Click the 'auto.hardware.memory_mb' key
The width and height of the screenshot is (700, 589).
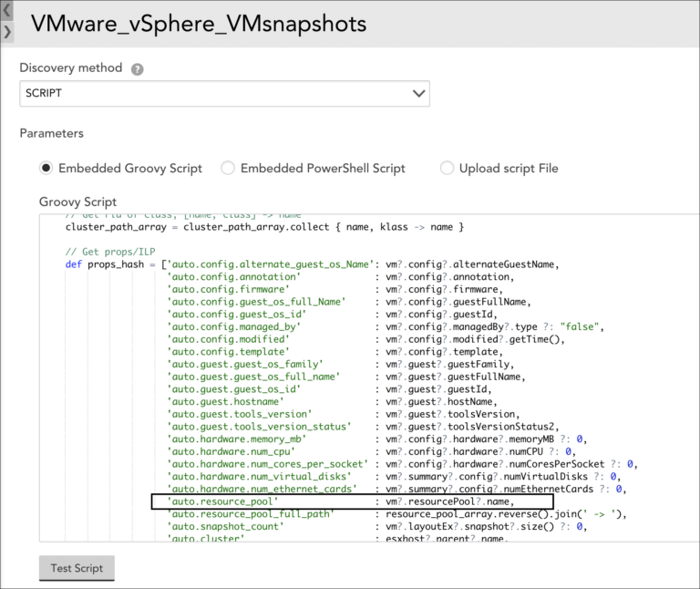(237, 439)
